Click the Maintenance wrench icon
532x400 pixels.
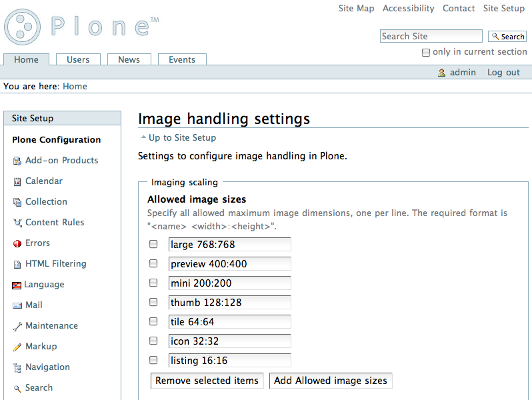(17, 326)
